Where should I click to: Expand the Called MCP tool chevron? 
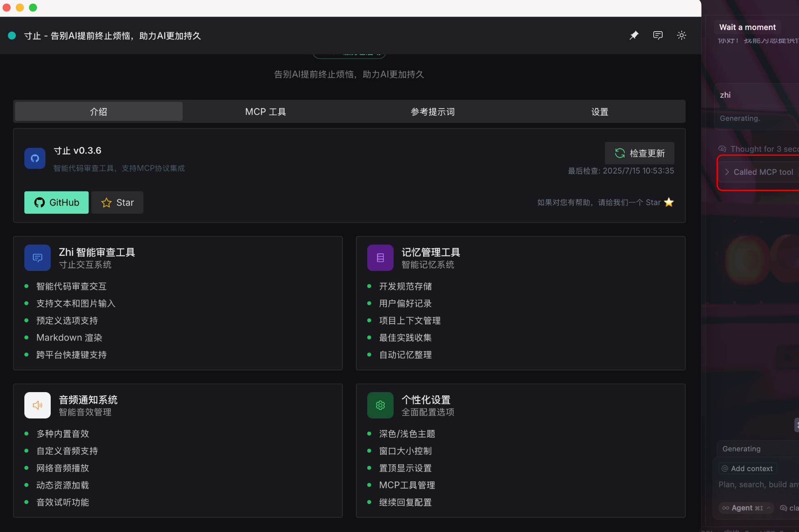(727, 172)
